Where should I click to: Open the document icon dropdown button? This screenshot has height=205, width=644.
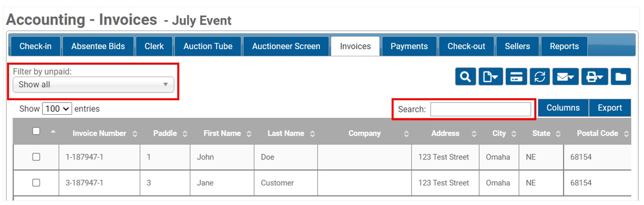(x=491, y=77)
